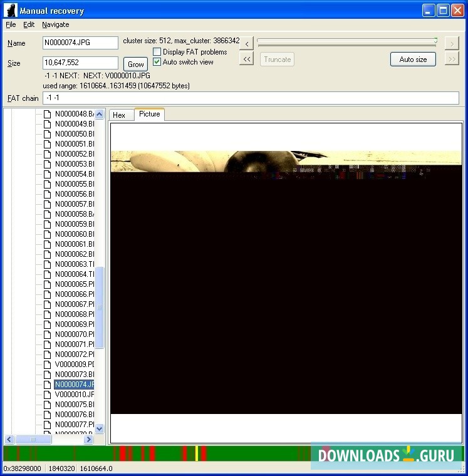The image size is (468, 476).
Task: Click the file icon of N0000067
Action: point(47,304)
